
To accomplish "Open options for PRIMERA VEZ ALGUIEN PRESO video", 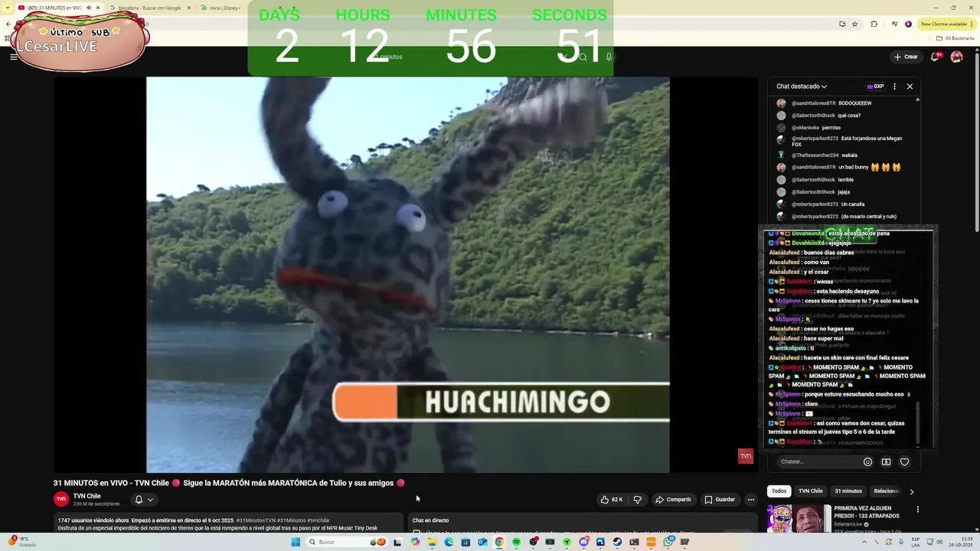I will pos(917,509).
